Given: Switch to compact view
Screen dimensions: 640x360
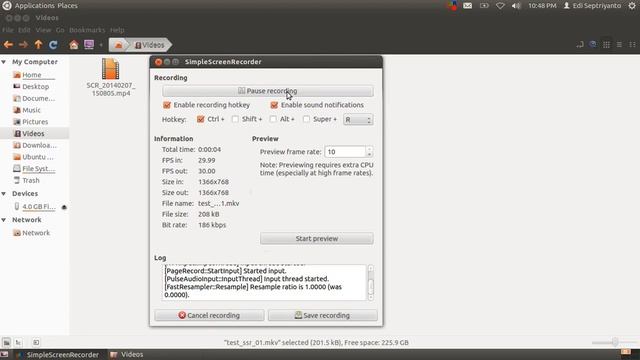Looking at the screenshot, I should pyautogui.click(x=632, y=44).
